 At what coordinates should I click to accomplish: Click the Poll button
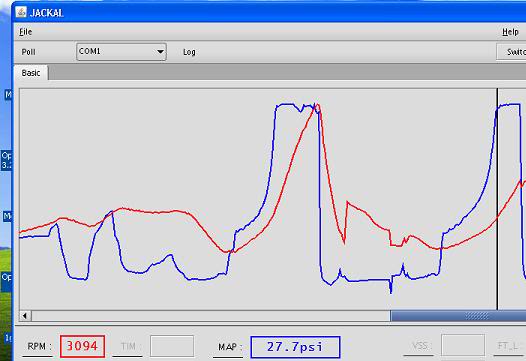point(29,52)
